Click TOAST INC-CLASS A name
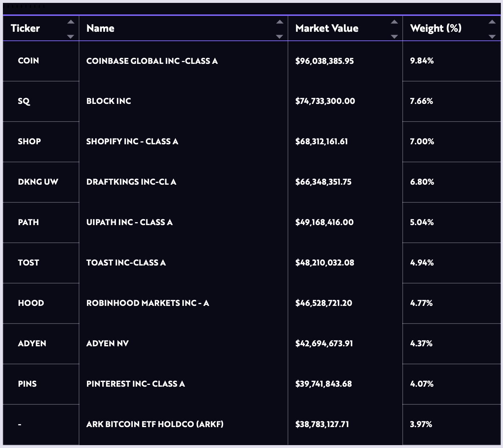 click(126, 263)
